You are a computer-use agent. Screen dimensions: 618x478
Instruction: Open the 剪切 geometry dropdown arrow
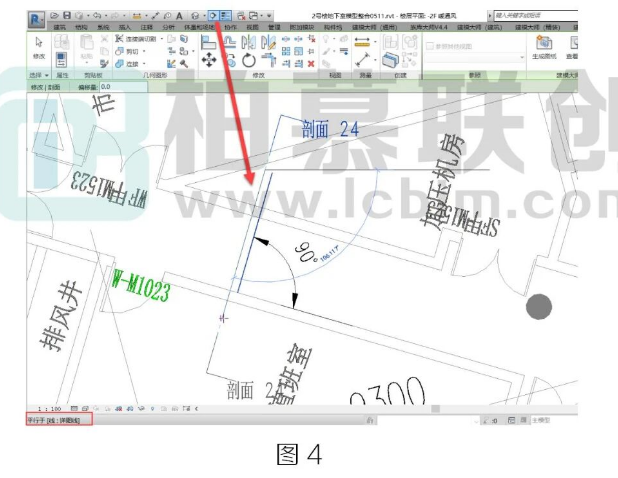(x=144, y=51)
